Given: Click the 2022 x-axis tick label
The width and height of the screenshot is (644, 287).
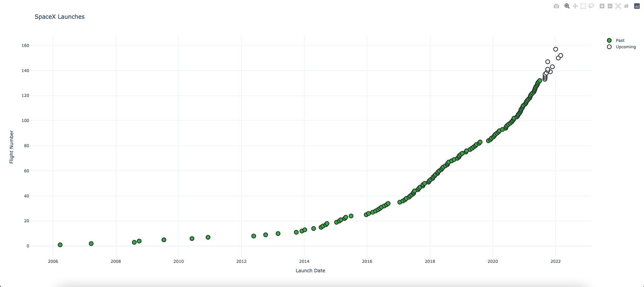Looking at the screenshot, I should coord(555,262).
